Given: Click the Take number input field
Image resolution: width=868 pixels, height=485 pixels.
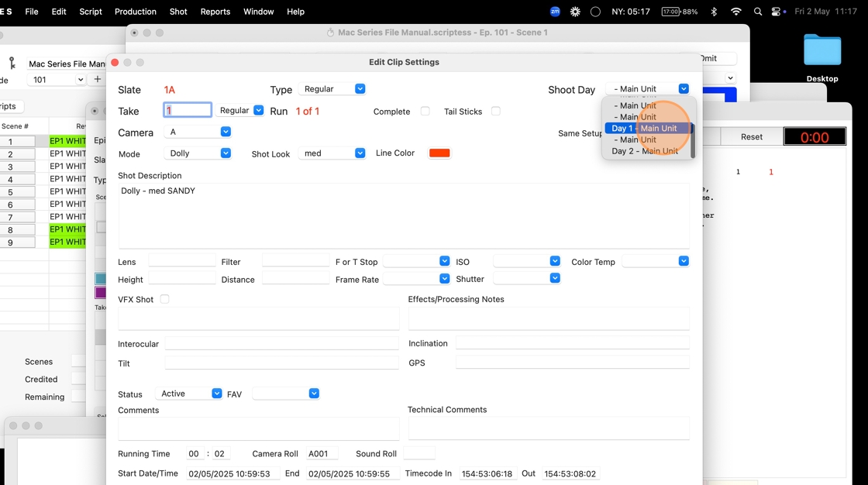Looking at the screenshot, I should (x=187, y=109).
